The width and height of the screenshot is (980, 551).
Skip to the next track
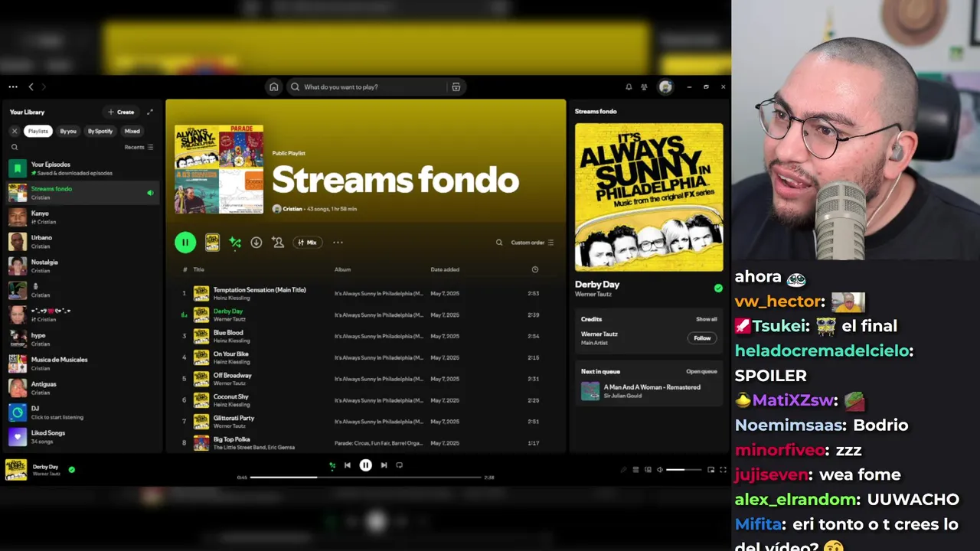click(x=384, y=465)
